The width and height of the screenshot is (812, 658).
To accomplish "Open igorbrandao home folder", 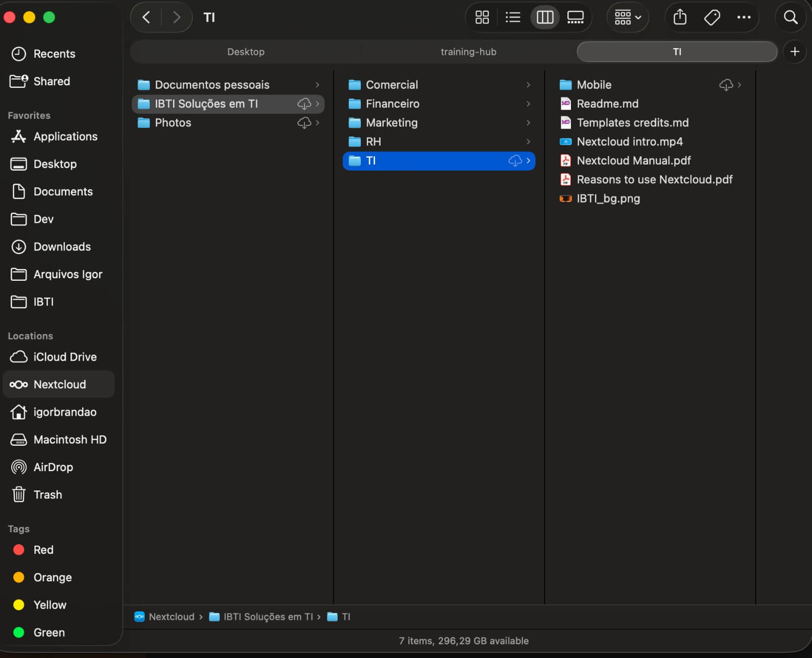I will tap(58, 412).
